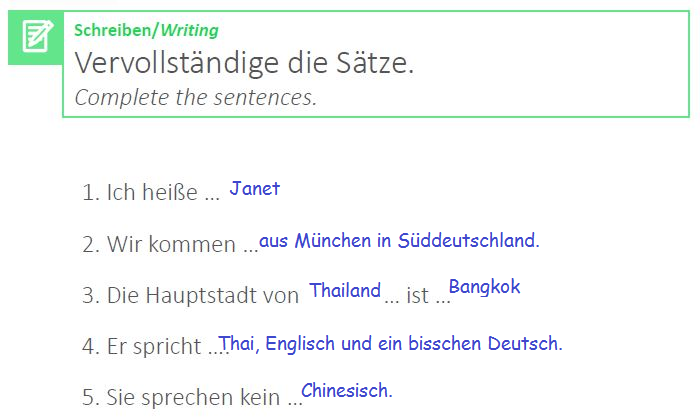Image resolution: width=700 pixels, height=419 pixels.
Task: Click the word "Thai" in answer four
Action: 239,344
